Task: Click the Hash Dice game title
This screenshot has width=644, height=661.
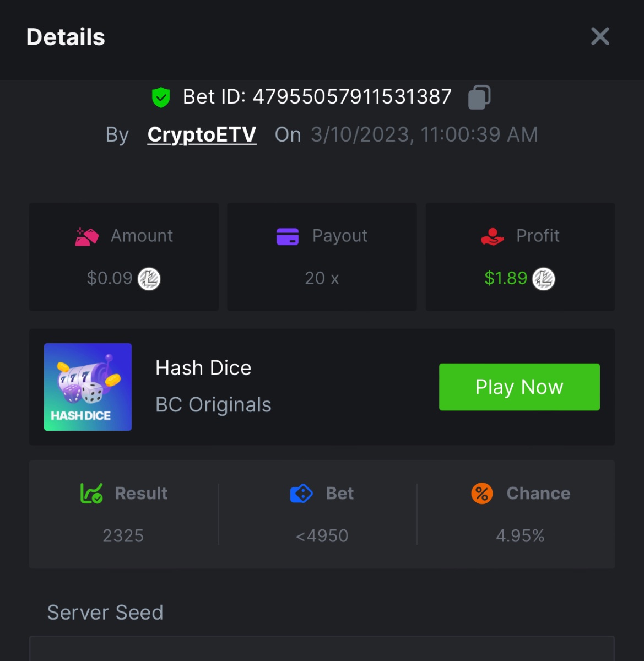Action: coord(203,368)
